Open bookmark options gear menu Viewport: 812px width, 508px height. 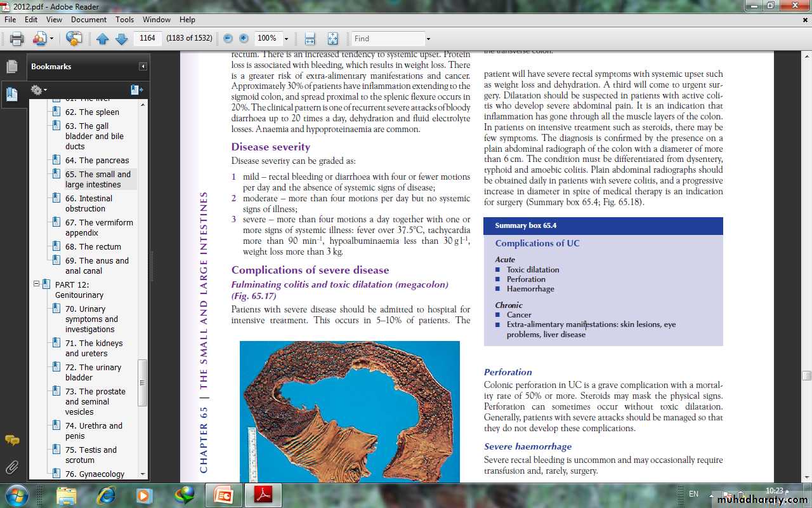38,90
